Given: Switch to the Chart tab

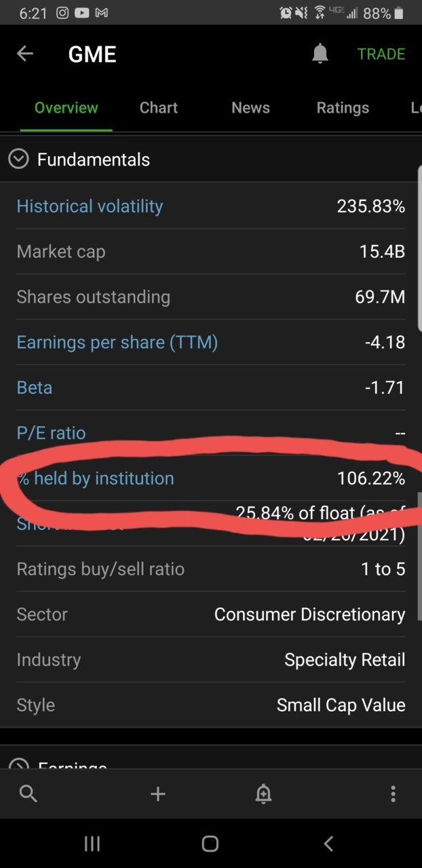Looking at the screenshot, I should pyautogui.click(x=159, y=108).
